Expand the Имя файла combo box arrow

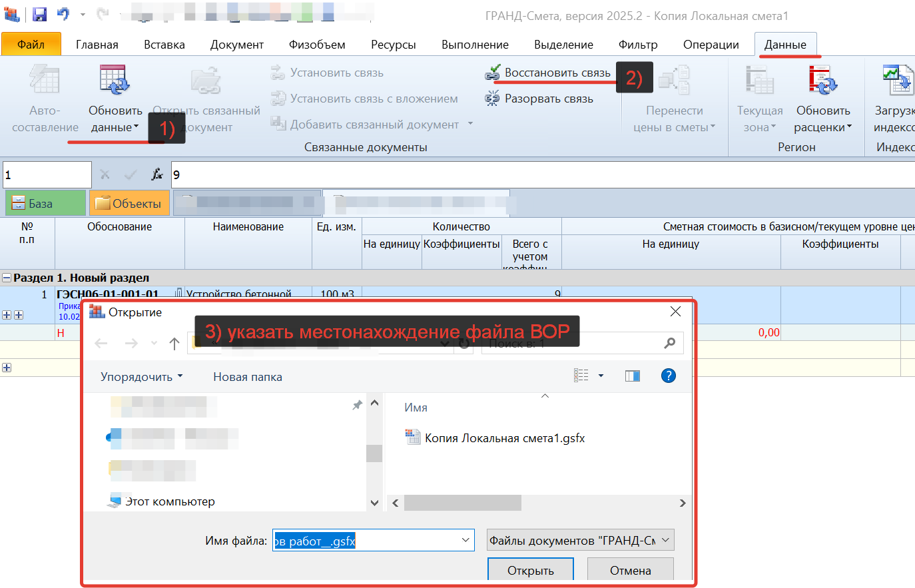point(465,540)
